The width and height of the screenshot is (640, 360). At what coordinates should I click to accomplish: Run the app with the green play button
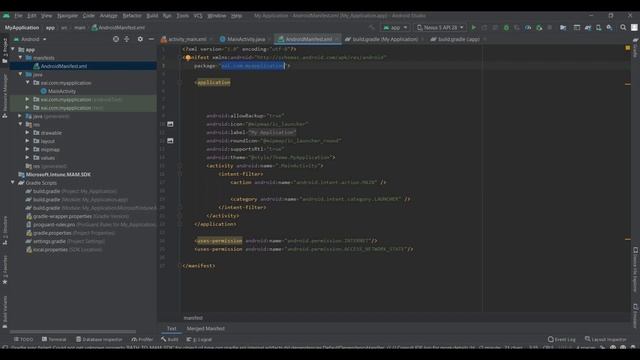tap(473, 28)
